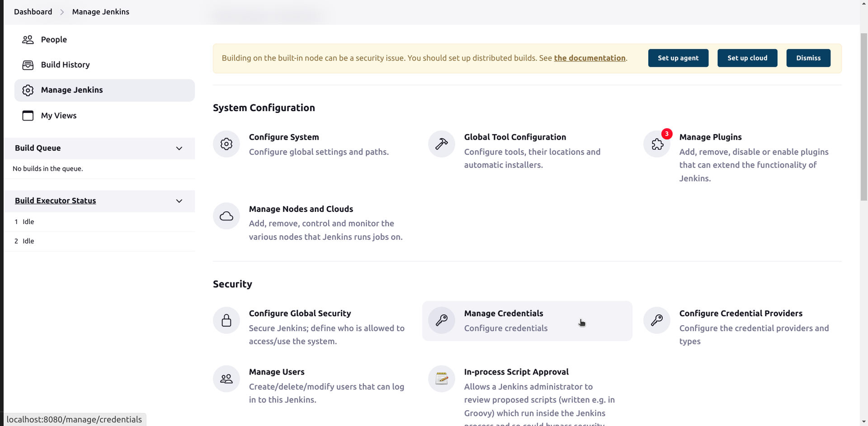Click the Build Queue heading text
The height and width of the screenshot is (426, 868).
click(x=38, y=148)
